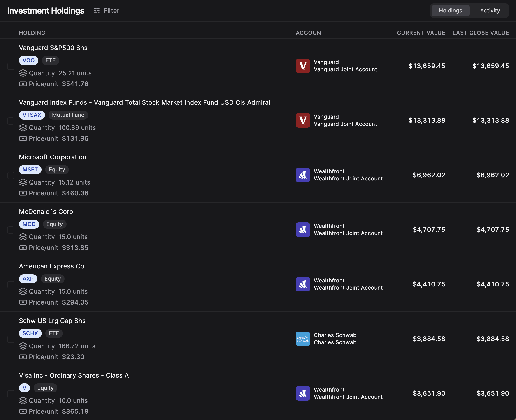The height and width of the screenshot is (420, 516).
Task: Open the Microsoft Corporation holding name
Action: [x=53, y=157]
